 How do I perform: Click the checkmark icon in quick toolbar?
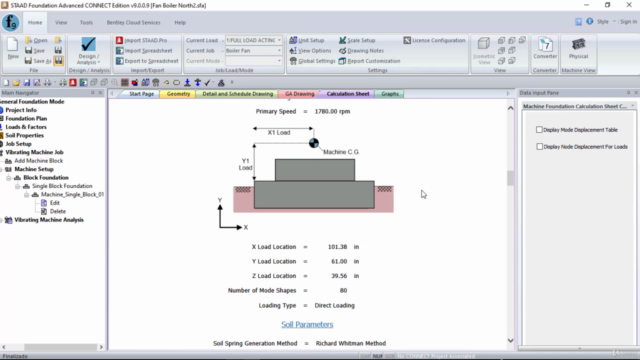pyautogui.click(x=207, y=82)
